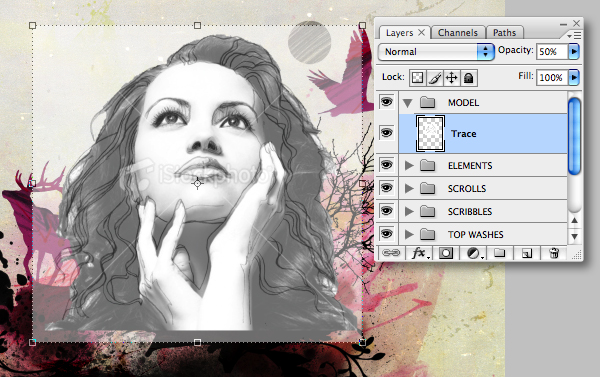Screen dimensions: 600x377
Task: Hide the Trace layer eye icon
Action: (387, 133)
